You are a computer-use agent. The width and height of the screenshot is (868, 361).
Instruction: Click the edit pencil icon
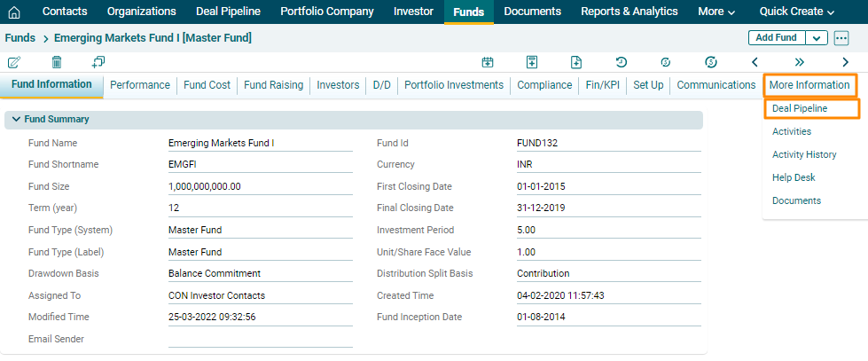point(14,62)
